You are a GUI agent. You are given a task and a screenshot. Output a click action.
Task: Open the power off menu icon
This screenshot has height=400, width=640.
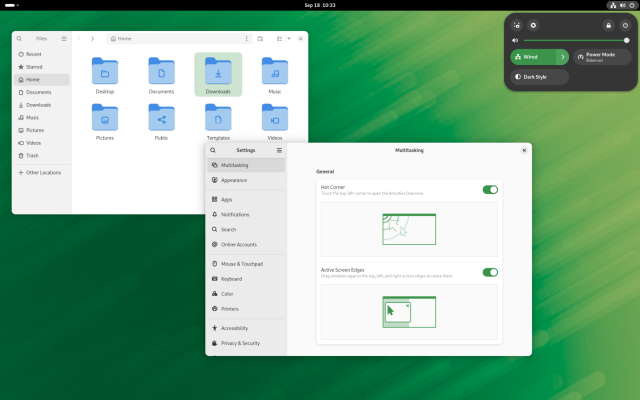coord(625,24)
